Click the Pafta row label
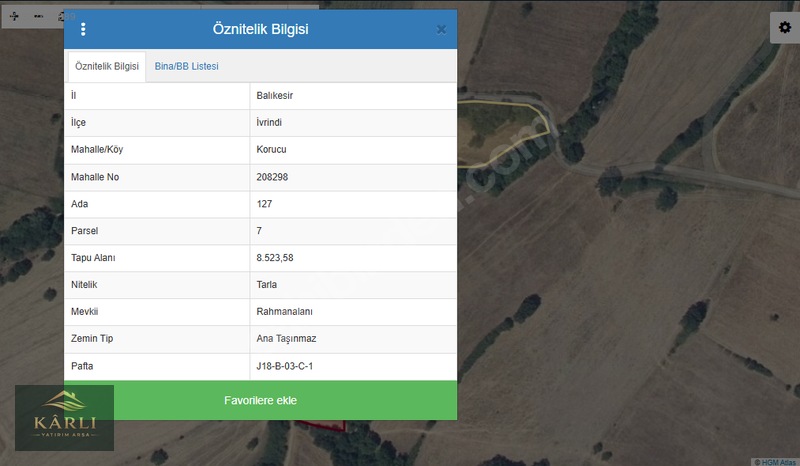 coord(82,366)
